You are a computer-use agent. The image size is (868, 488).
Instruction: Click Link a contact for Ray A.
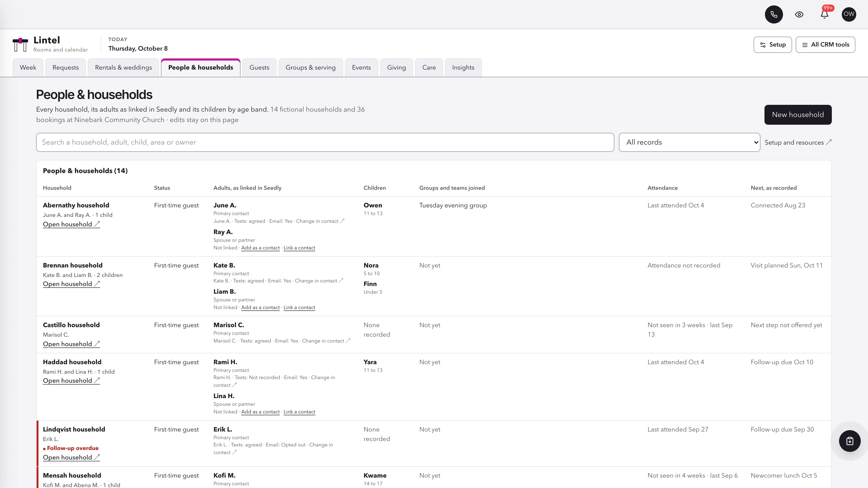299,248
